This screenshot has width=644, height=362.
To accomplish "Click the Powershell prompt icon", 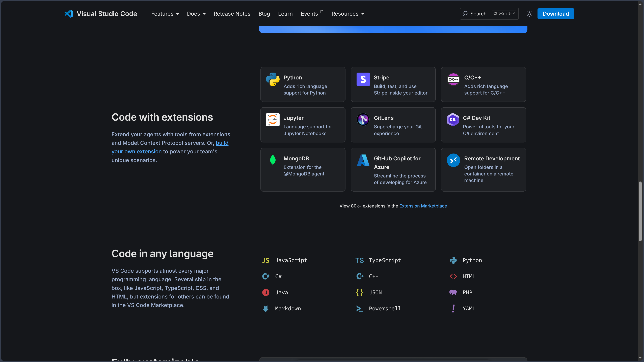I will click(x=360, y=309).
